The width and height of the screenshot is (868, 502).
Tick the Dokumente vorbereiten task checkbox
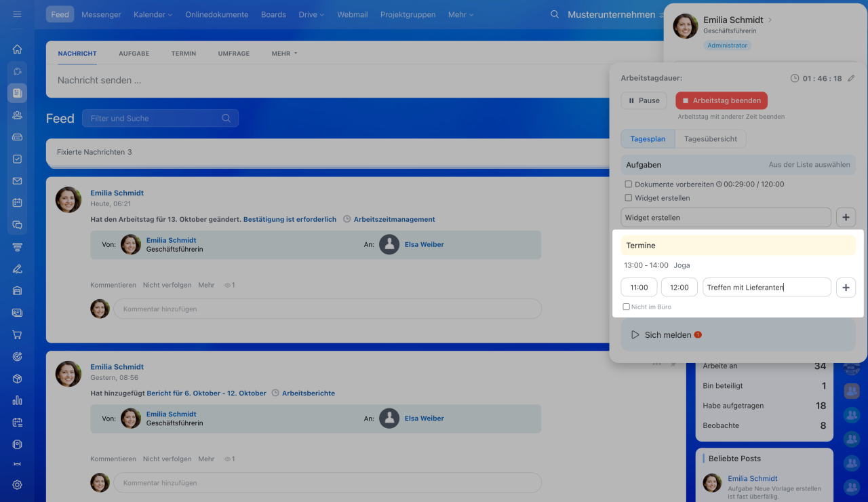(628, 184)
